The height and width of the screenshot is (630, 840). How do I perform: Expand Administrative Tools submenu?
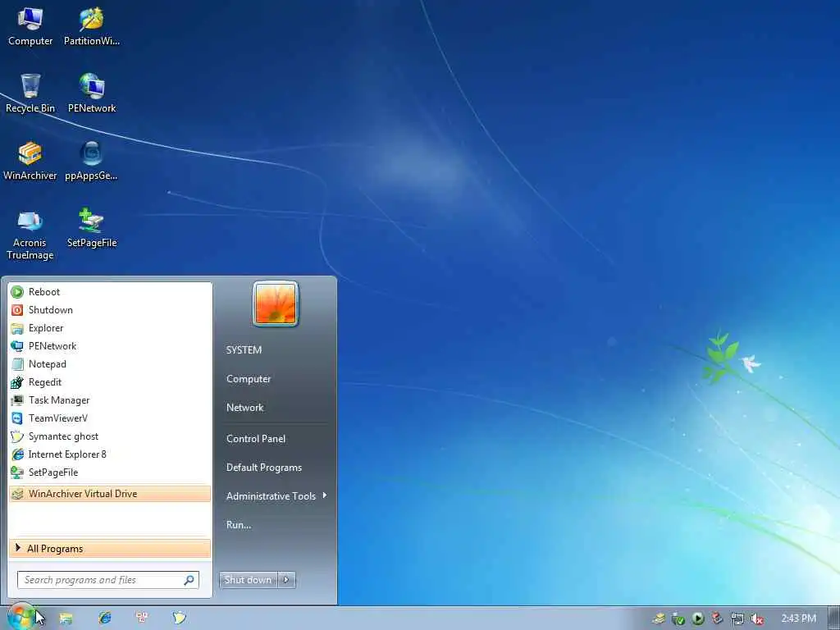pyautogui.click(x=276, y=496)
